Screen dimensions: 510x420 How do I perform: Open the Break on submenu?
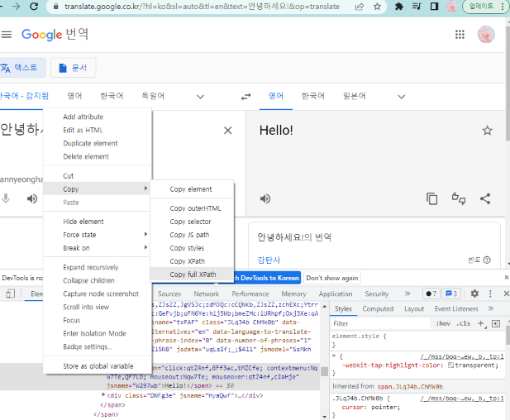click(98, 248)
